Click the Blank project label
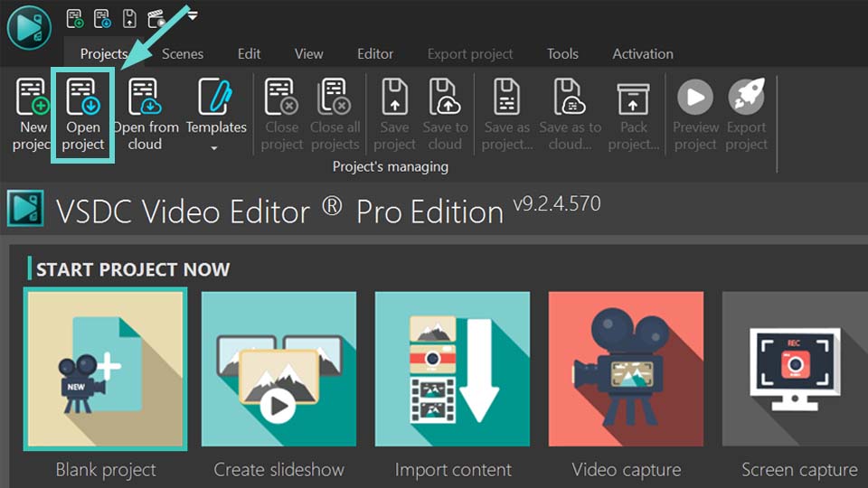The image size is (868, 488). 106,470
